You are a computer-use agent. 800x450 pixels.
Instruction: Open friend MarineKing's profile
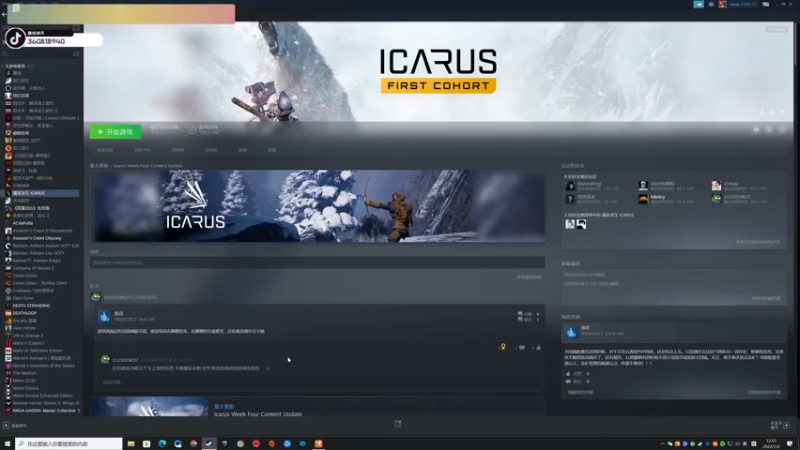coord(589,184)
